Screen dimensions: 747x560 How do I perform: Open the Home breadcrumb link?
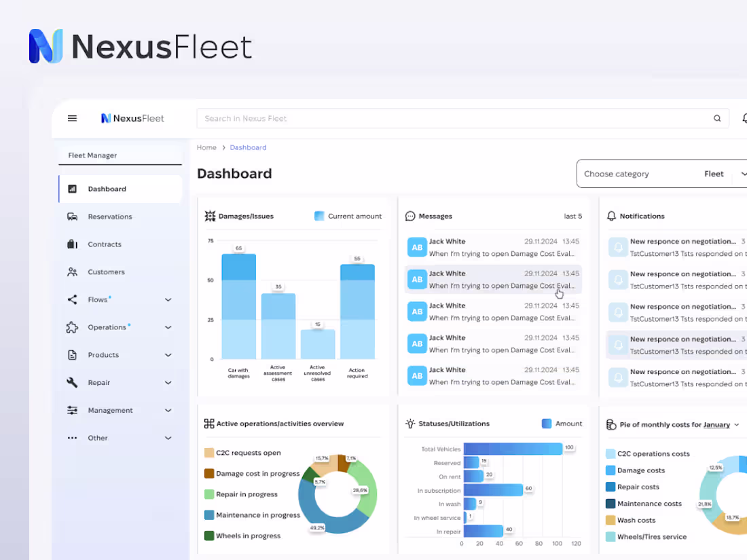tap(206, 147)
